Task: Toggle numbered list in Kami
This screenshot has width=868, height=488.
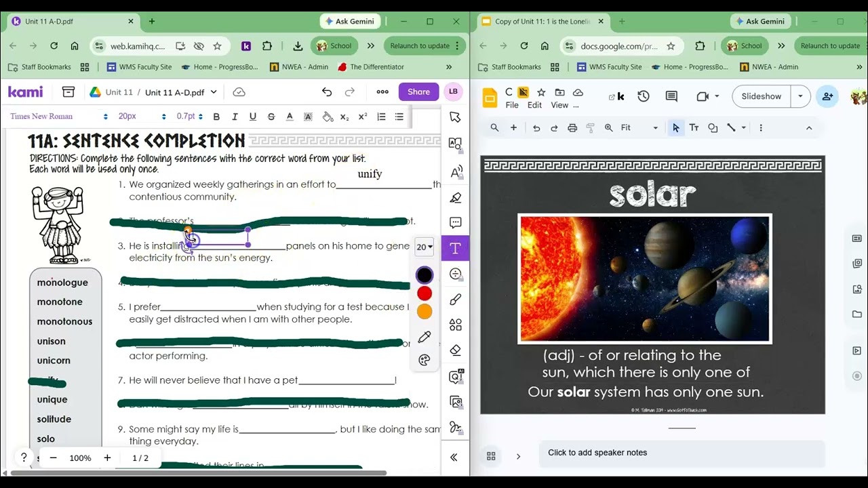Action: pyautogui.click(x=381, y=117)
